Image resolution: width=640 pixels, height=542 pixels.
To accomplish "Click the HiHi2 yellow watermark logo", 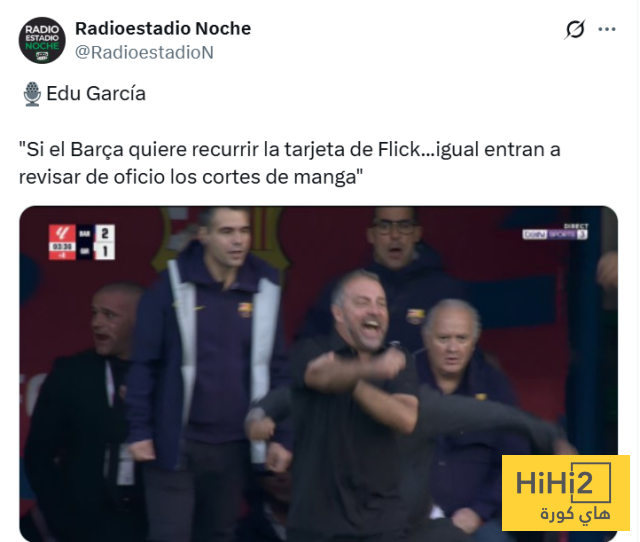I will [566, 493].
